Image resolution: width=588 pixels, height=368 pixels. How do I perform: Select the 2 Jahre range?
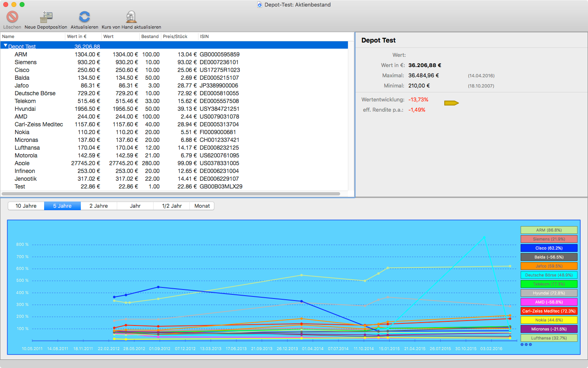click(99, 206)
